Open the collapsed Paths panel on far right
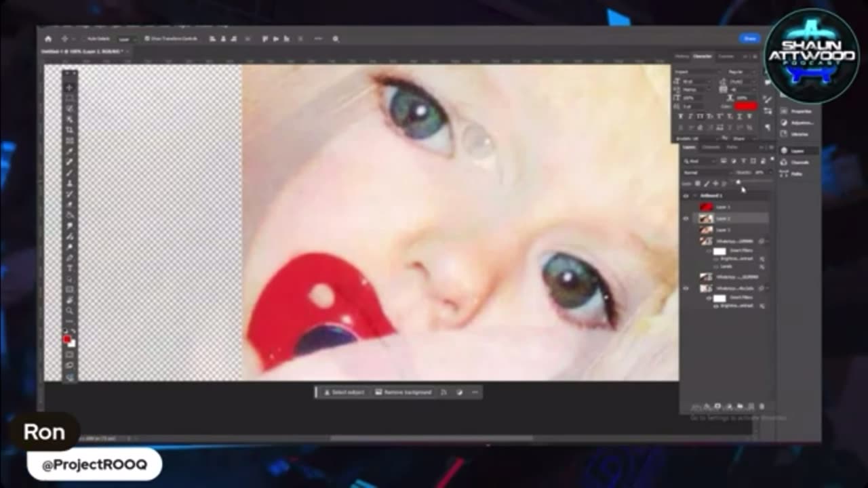 click(783, 174)
